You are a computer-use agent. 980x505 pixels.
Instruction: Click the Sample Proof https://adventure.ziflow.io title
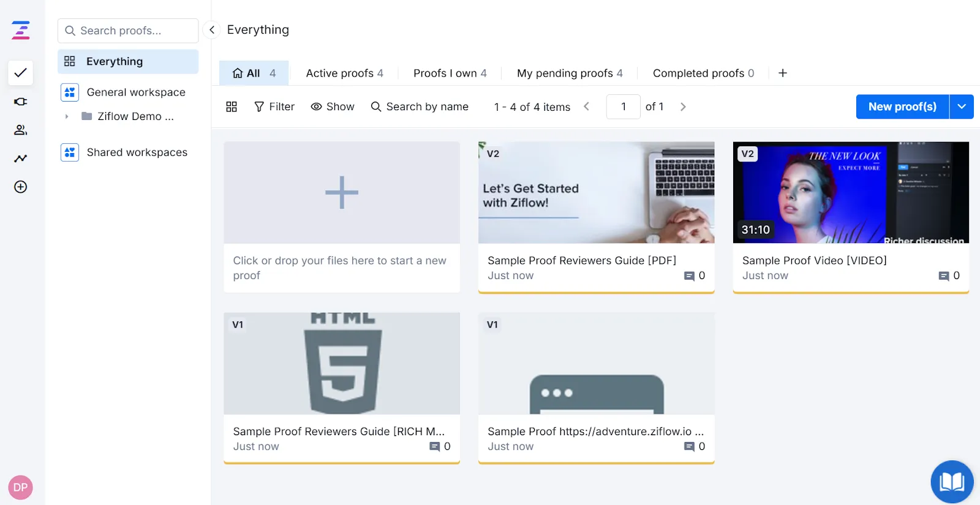tap(595, 431)
